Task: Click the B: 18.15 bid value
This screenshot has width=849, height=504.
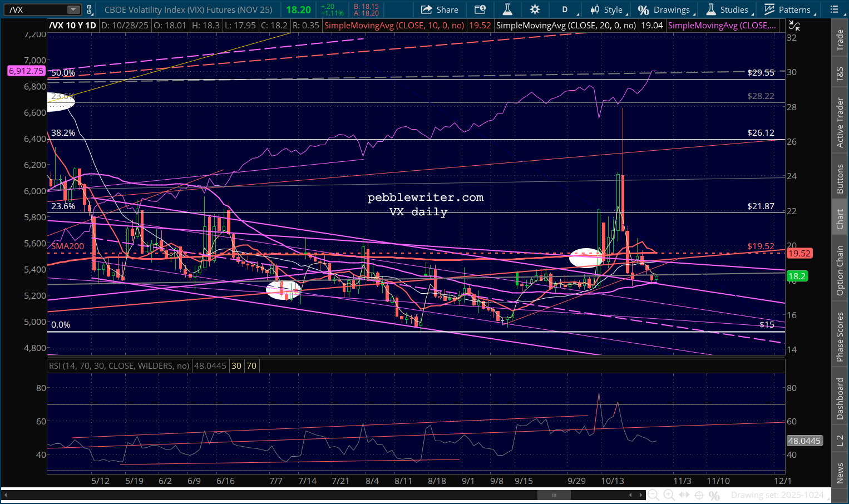Action: [366, 7]
